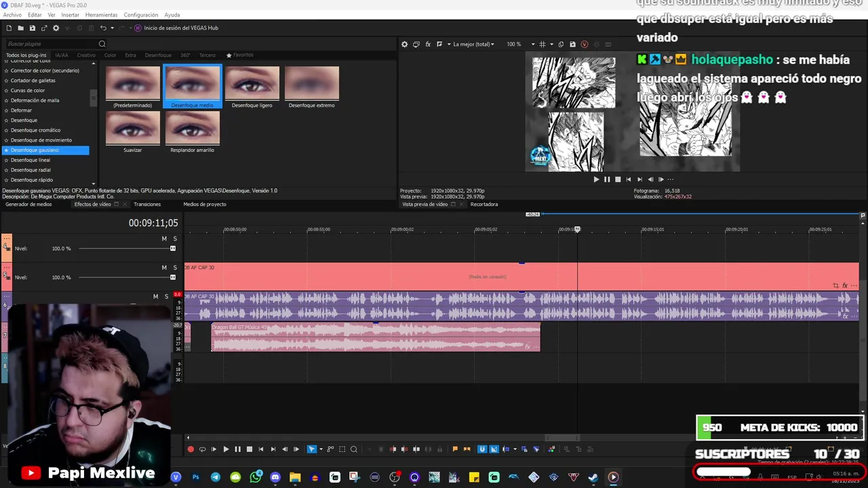Expand the overlay grid options arrow

tap(551, 44)
